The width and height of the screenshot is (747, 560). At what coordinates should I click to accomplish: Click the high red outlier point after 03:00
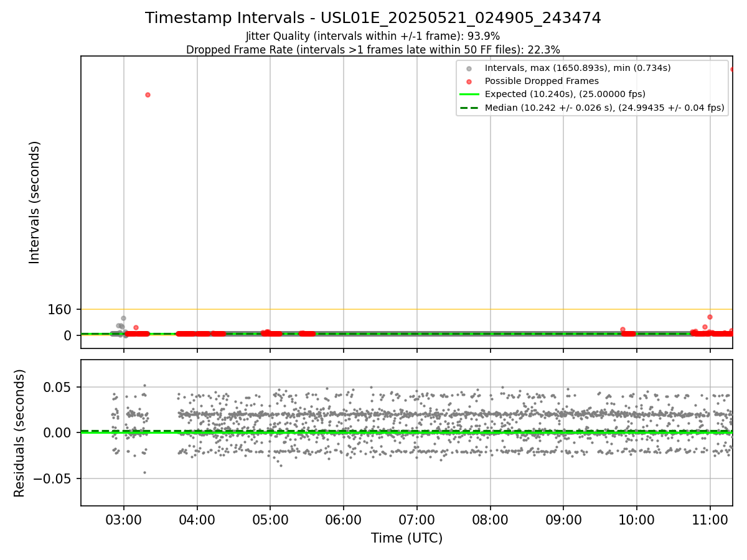click(148, 95)
